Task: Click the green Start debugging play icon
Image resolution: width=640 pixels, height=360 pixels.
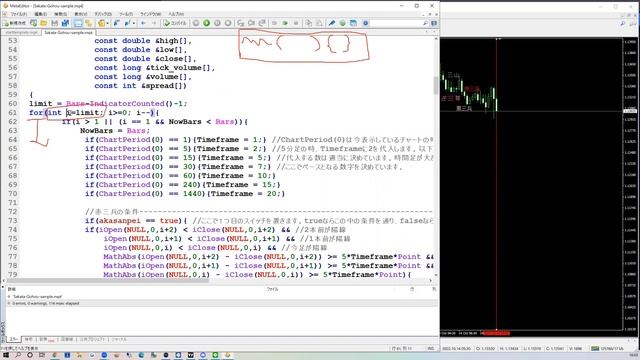Action: (x=207, y=23)
